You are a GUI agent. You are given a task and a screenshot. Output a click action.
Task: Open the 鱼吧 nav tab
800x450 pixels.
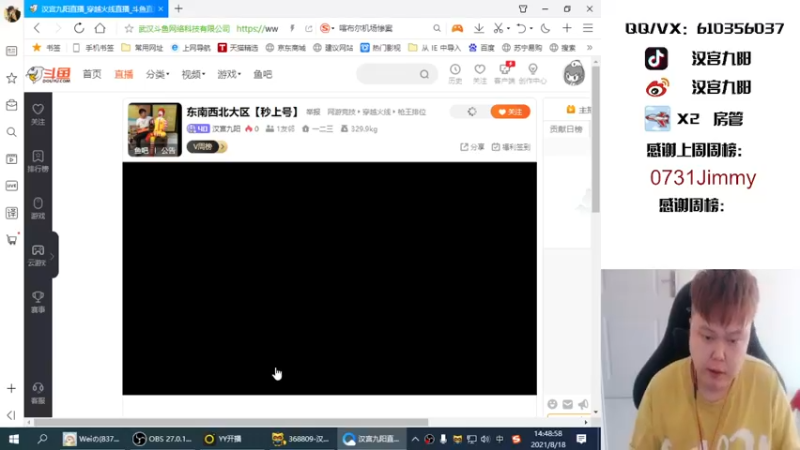coord(263,74)
